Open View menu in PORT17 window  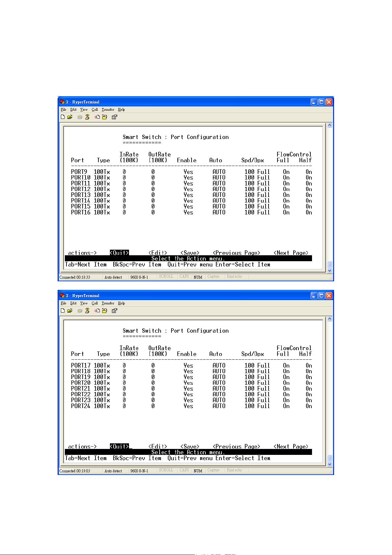coord(84,303)
